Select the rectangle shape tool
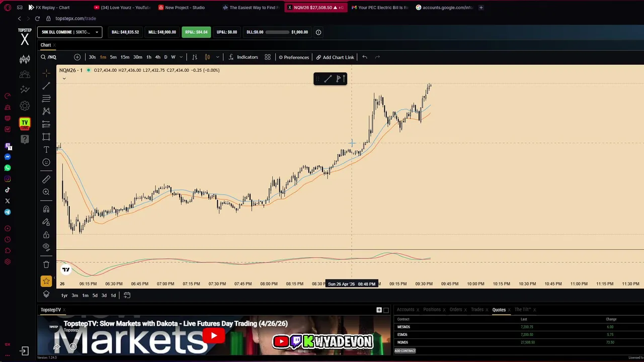This screenshot has height=362, width=644. (x=46, y=137)
